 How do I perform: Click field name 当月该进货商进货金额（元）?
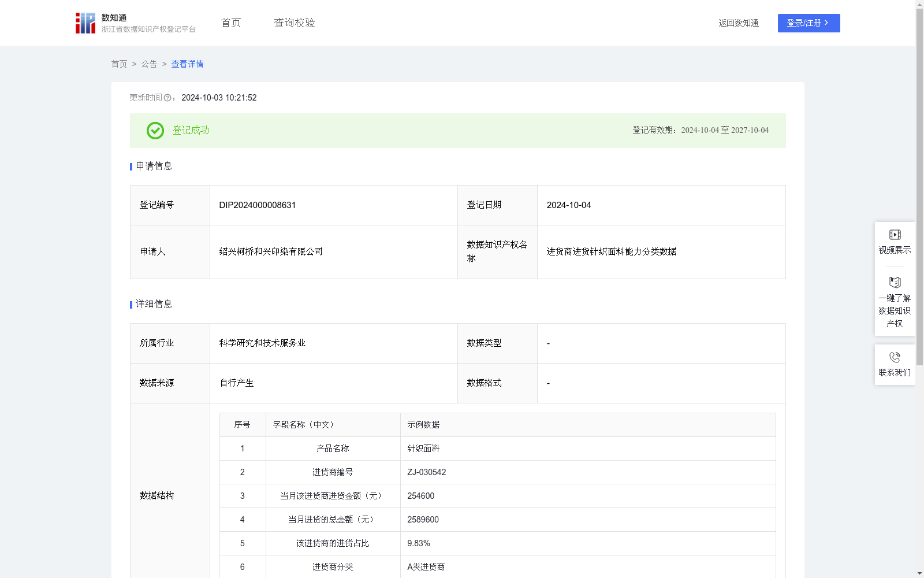click(333, 496)
